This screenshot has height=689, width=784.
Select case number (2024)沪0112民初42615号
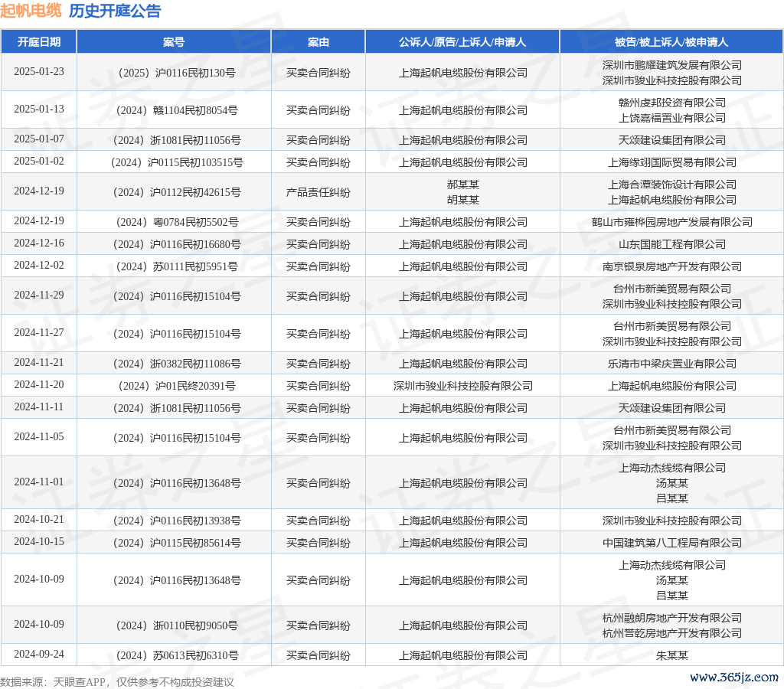(x=177, y=192)
